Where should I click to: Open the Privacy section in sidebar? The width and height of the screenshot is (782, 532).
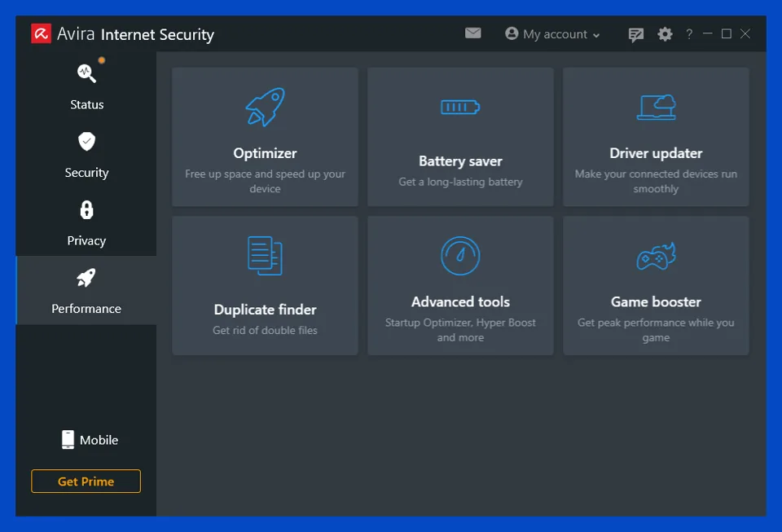click(86, 222)
